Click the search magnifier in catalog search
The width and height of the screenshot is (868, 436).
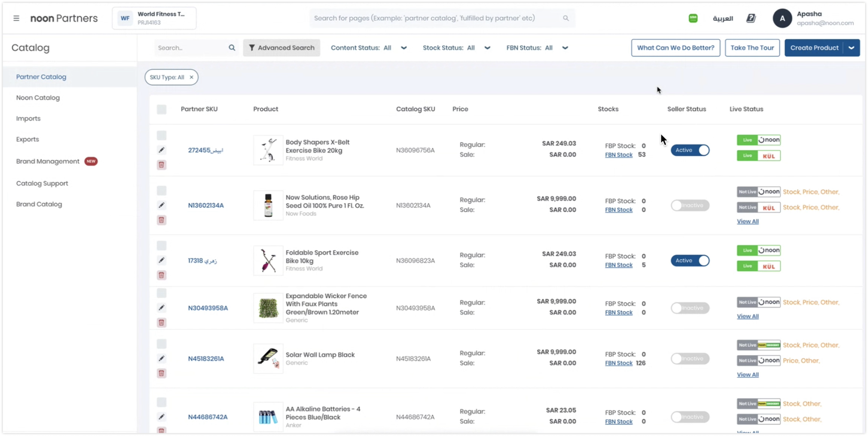click(232, 48)
